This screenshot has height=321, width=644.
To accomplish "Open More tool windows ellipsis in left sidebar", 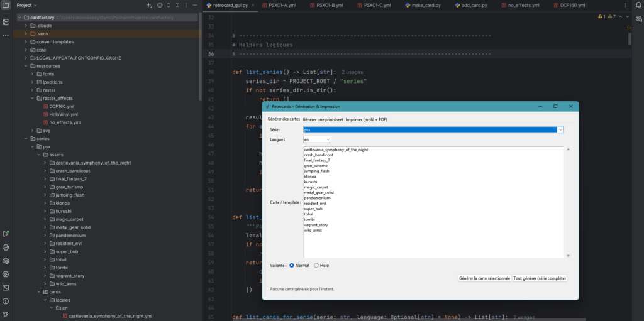I will point(6,36).
